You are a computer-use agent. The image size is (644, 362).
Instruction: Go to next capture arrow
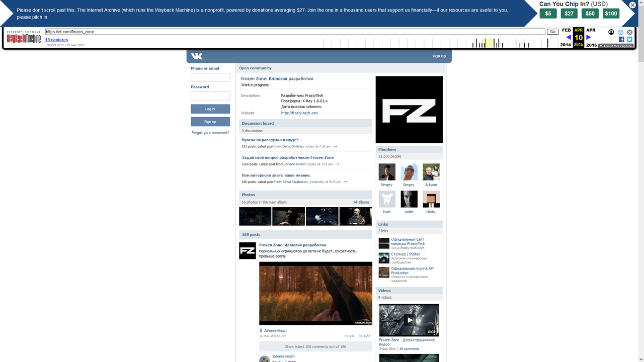tap(588, 37)
